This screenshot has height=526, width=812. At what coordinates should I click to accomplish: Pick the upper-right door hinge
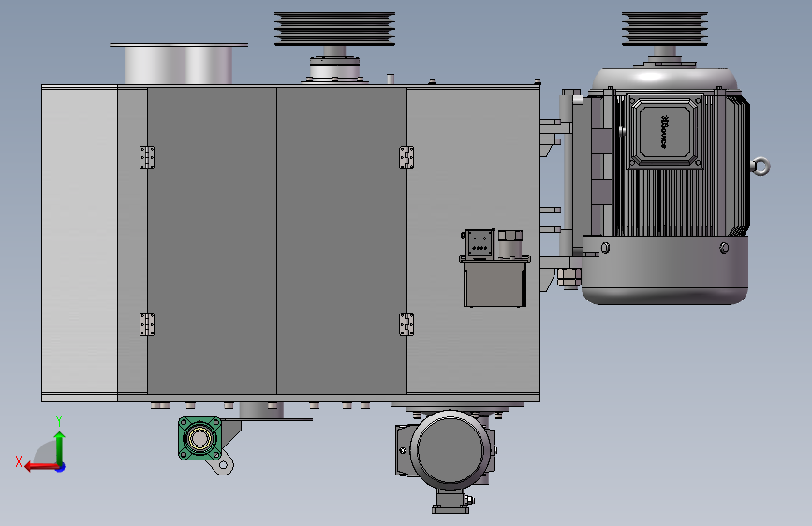pos(406,157)
